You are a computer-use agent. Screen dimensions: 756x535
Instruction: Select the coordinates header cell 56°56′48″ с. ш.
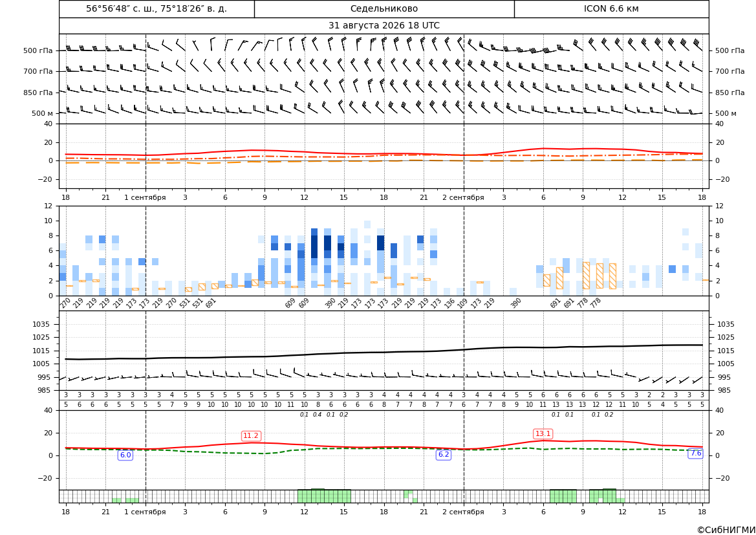157,8
